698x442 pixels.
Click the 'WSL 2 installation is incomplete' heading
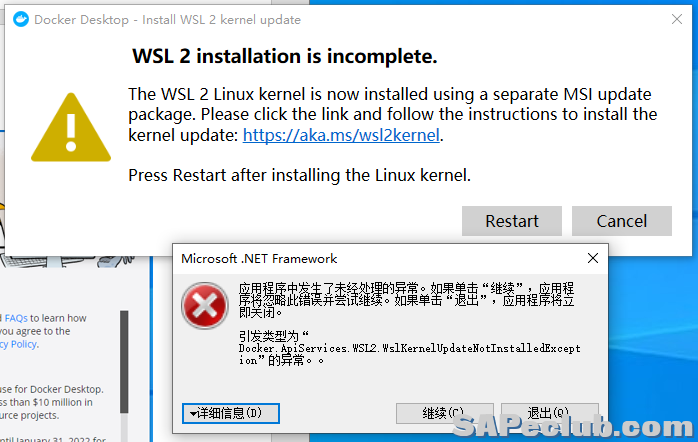point(285,56)
